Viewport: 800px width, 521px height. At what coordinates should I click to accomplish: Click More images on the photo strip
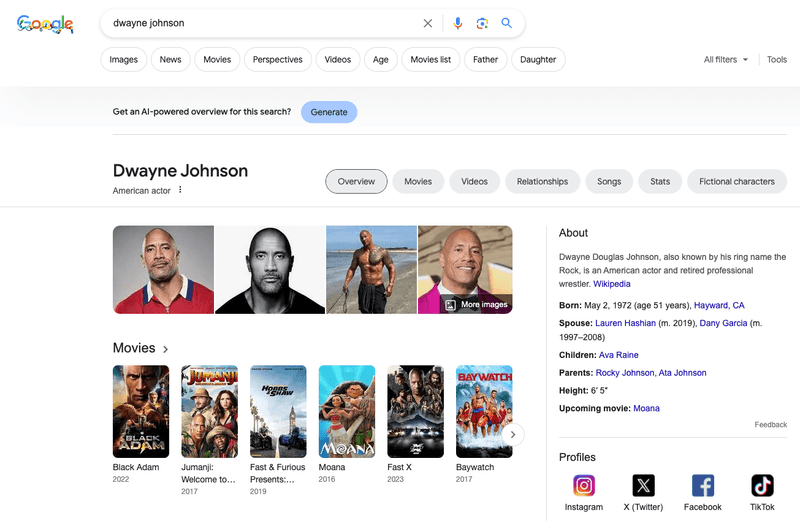(x=477, y=304)
